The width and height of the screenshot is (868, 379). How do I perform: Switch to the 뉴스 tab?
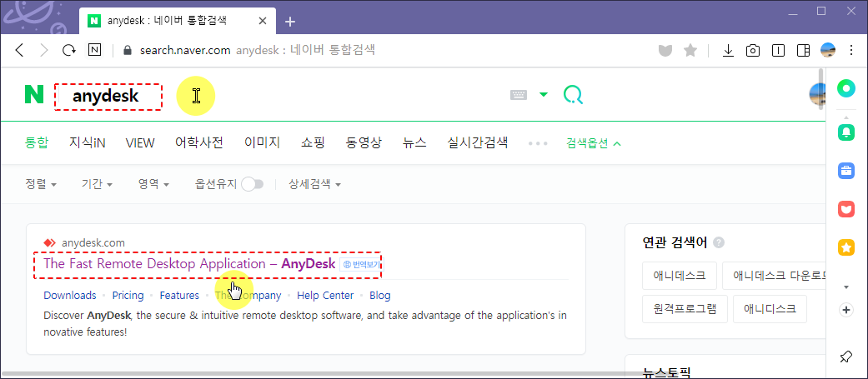point(414,142)
